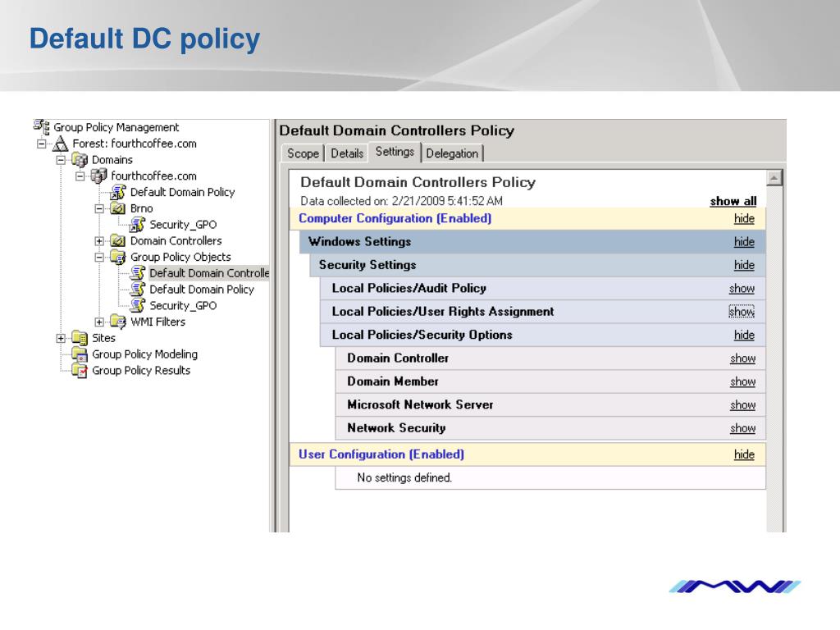Image resolution: width=840 pixels, height=630 pixels.
Task: Select the Sites node icon
Action: tap(80, 338)
